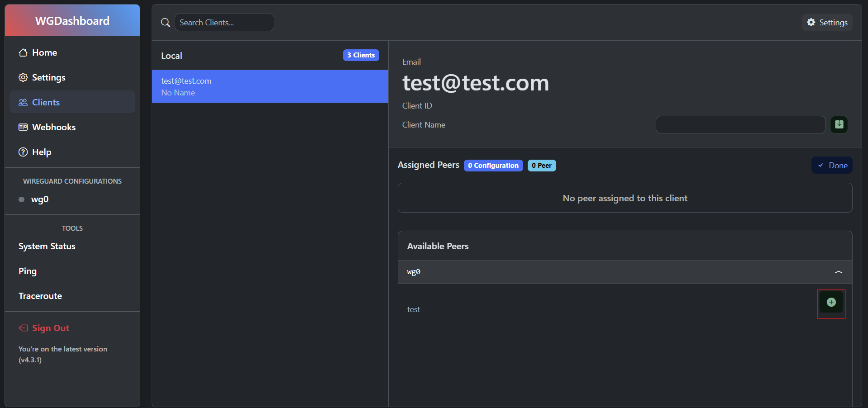This screenshot has width=868, height=408.
Task: Open sidebar Settings menu item
Action: point(48,77)
